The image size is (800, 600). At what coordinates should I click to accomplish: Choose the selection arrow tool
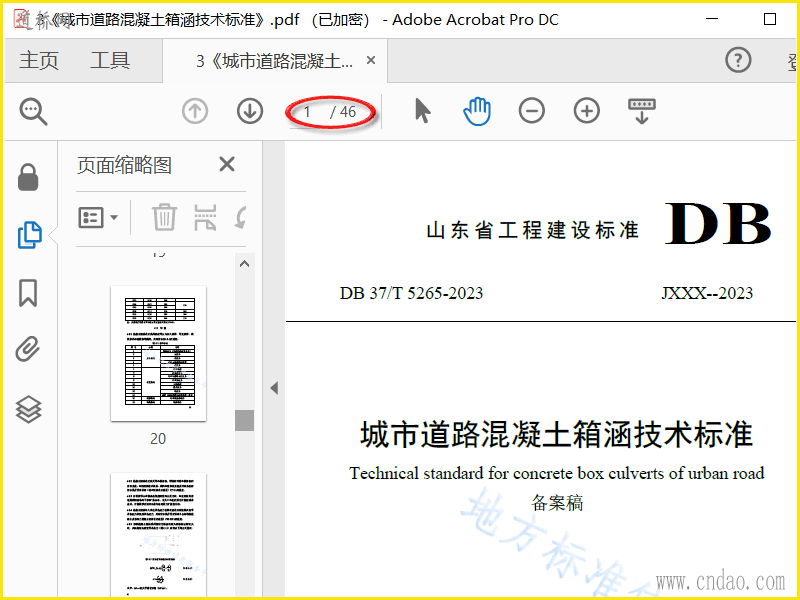click(422, 111)
